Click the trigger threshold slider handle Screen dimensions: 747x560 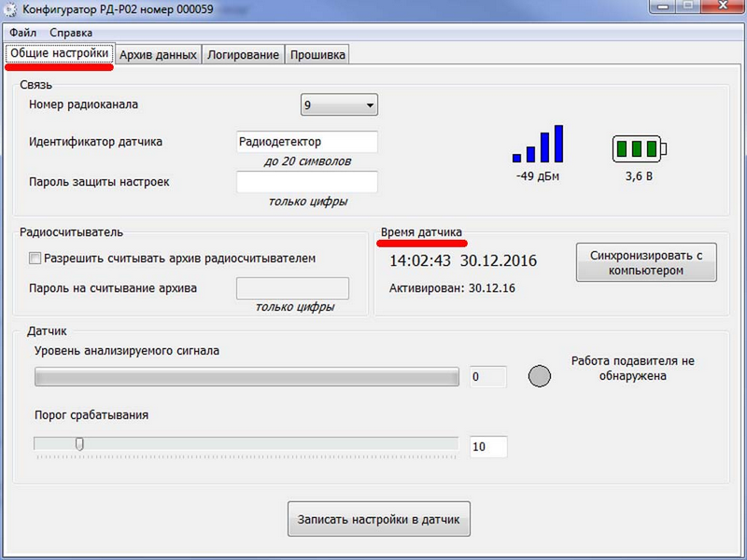tap(79, 444)
